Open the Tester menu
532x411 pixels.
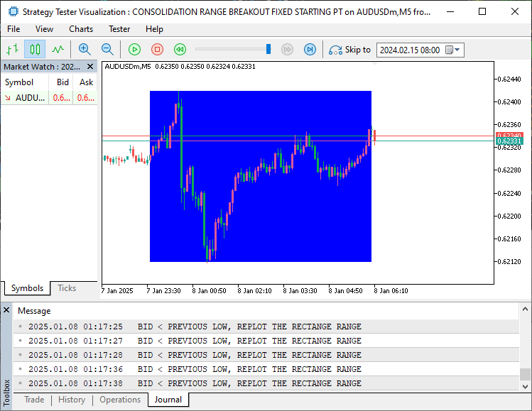pyautogui.click(x=119, y=29)
